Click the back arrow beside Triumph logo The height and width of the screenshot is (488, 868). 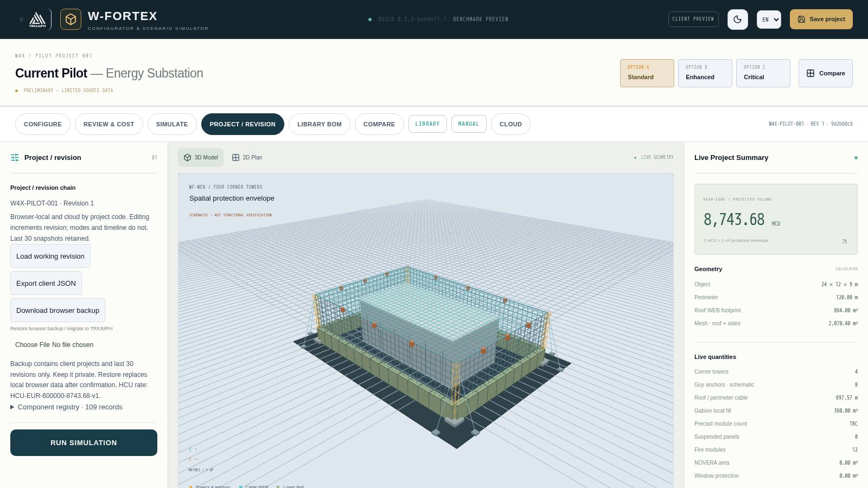click(22, 20)
